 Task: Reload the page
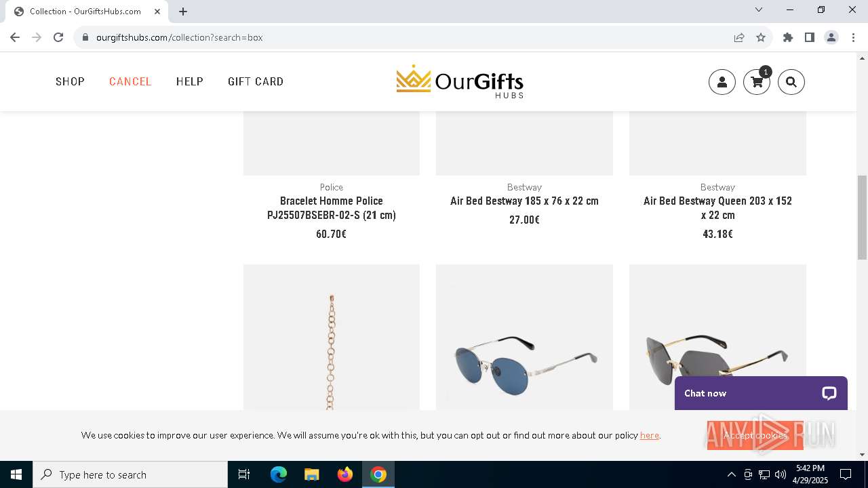58,37
